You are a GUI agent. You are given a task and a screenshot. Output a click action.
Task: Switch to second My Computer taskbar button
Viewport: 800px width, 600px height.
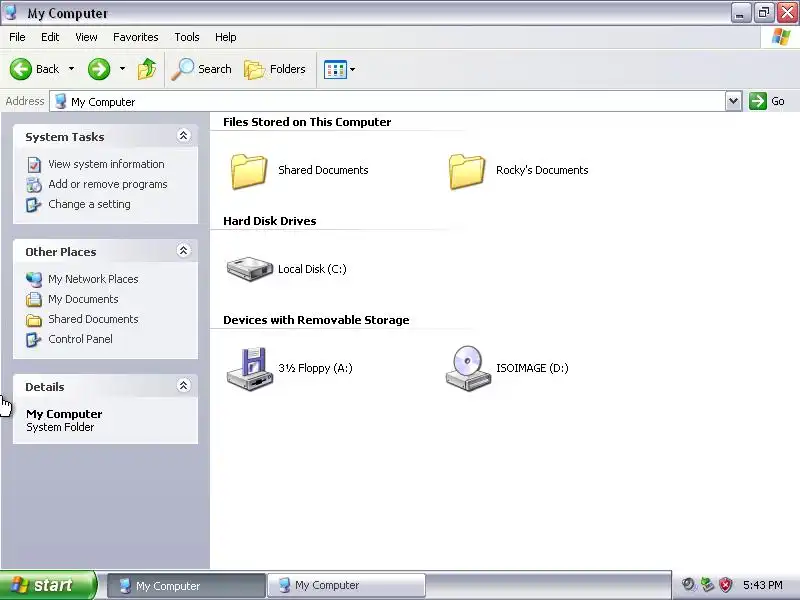coord(346,585)
